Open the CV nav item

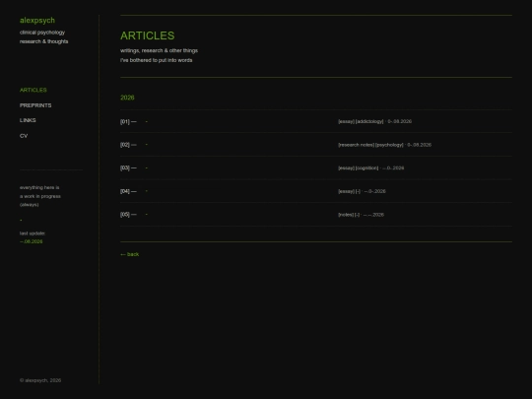(x=24, y=136)
